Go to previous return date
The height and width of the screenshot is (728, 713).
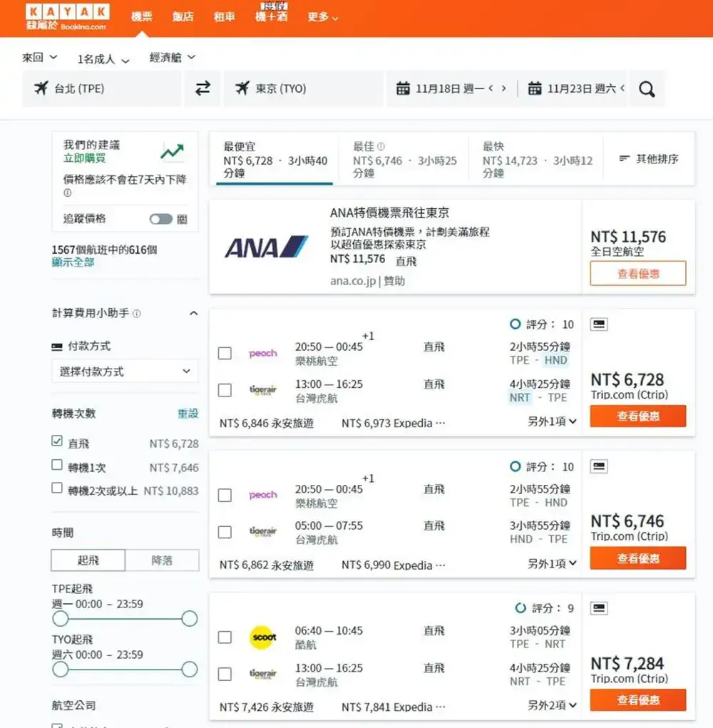point(622,88)
